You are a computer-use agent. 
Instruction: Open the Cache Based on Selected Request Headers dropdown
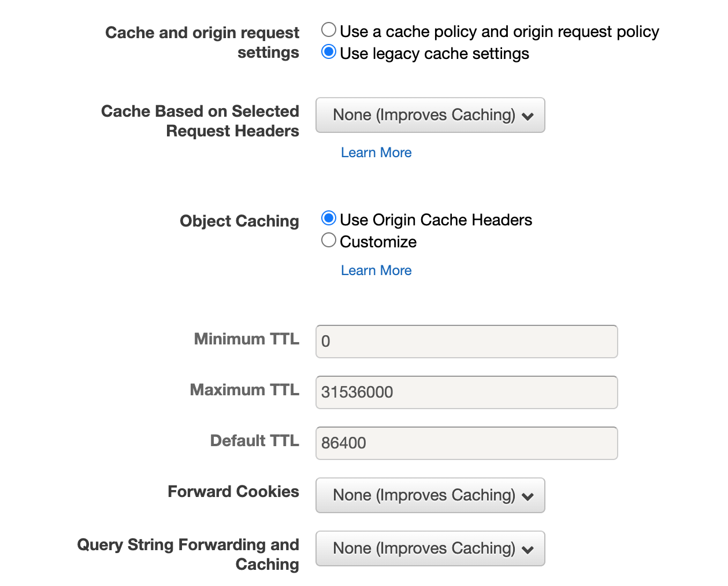(430, 115)
